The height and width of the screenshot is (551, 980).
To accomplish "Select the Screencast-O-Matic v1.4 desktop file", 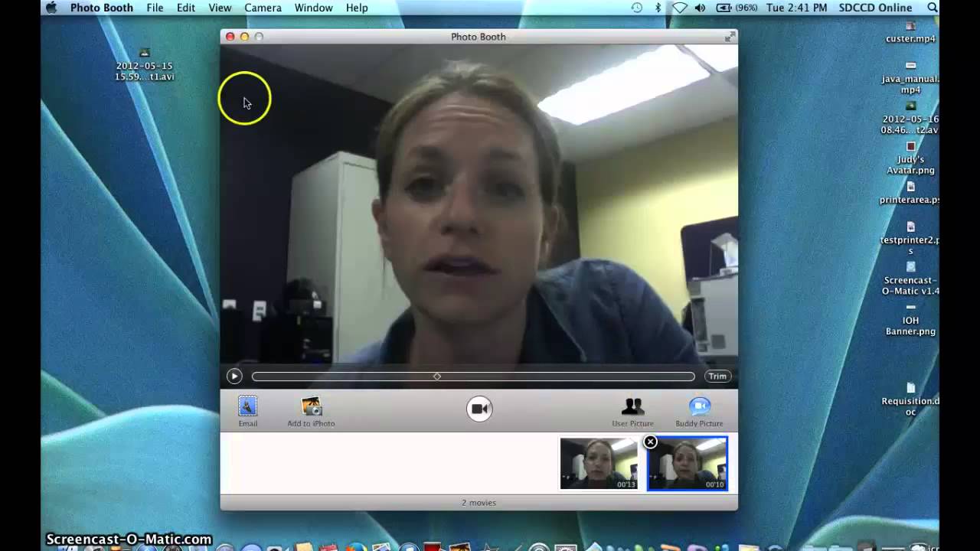I will click(x=911, y=279).
